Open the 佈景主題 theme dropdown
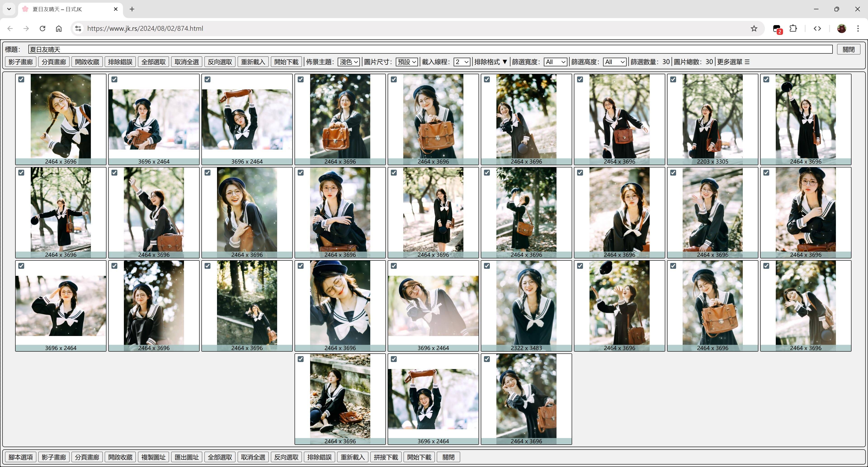This screenshot has width=868, height=467. tap(348, 62)
